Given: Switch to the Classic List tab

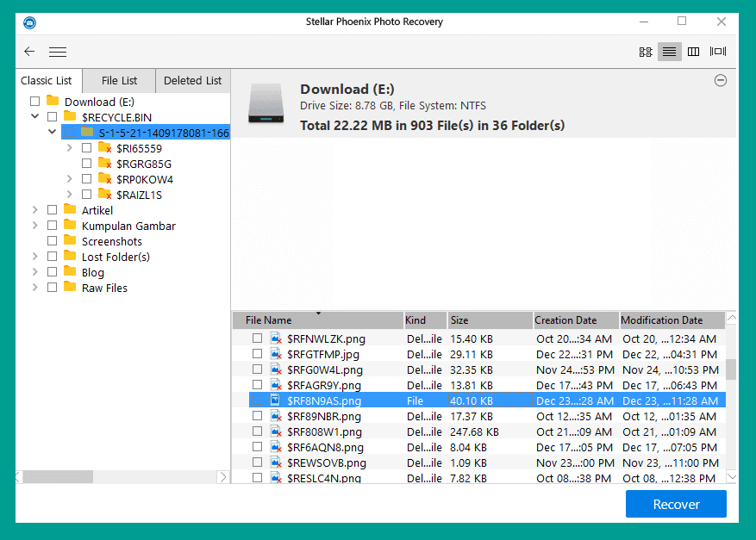Looking at the screenshot, I should (x=47, y=80).
